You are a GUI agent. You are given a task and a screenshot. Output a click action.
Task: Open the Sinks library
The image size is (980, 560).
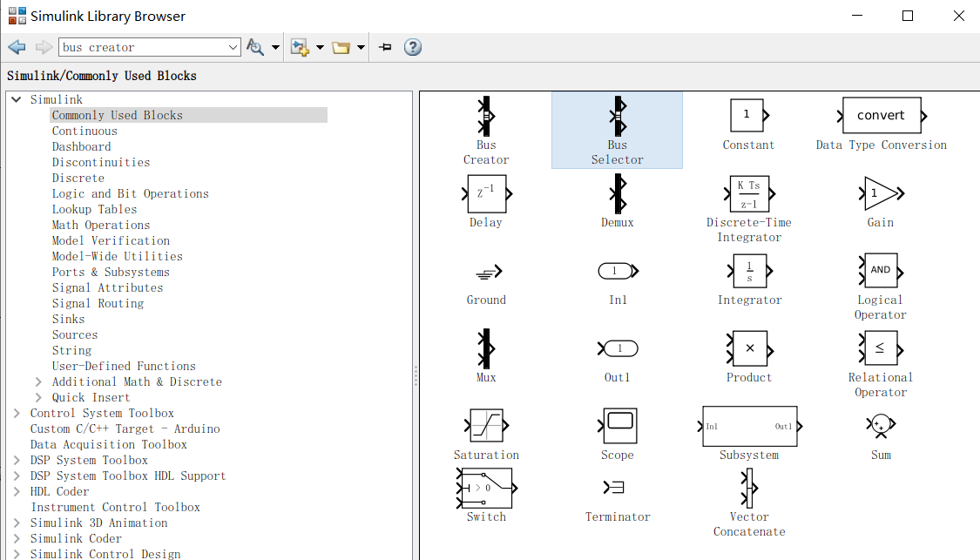pyautogui.click(x=68, y=319)
